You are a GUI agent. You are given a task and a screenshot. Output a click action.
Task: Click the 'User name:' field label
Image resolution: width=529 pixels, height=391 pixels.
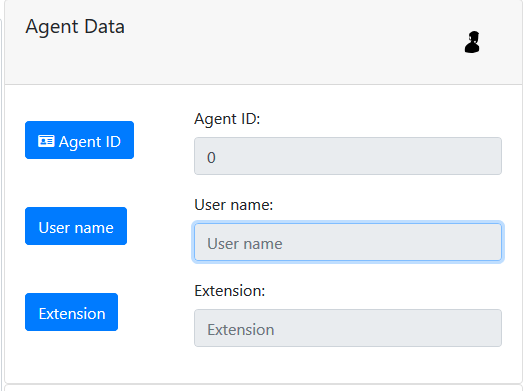coord(233,205)
